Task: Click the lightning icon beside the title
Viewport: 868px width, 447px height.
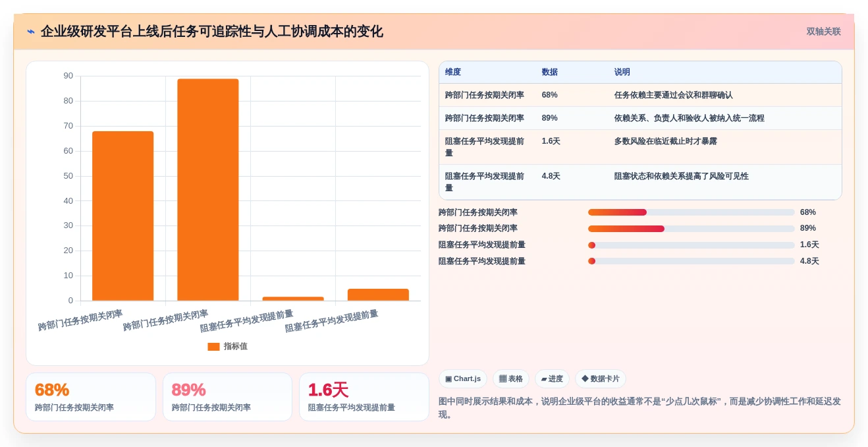Action: coord(31,32)
